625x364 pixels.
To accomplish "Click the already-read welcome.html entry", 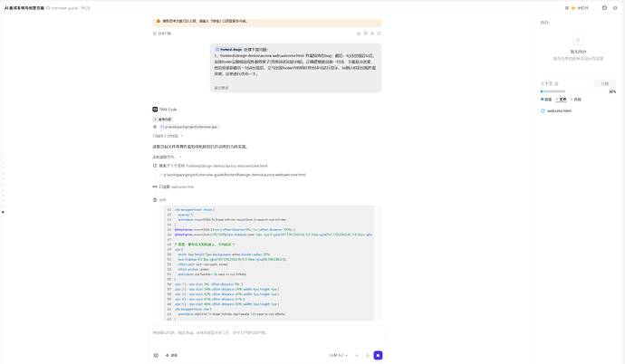I will [x=176, y=187].
